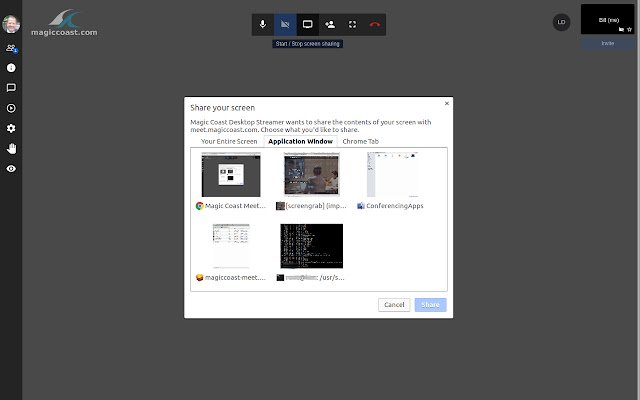Mute the microphone in the meeting toolbar
The width and height of the screenshot is (640, 400).
point(263,24)
